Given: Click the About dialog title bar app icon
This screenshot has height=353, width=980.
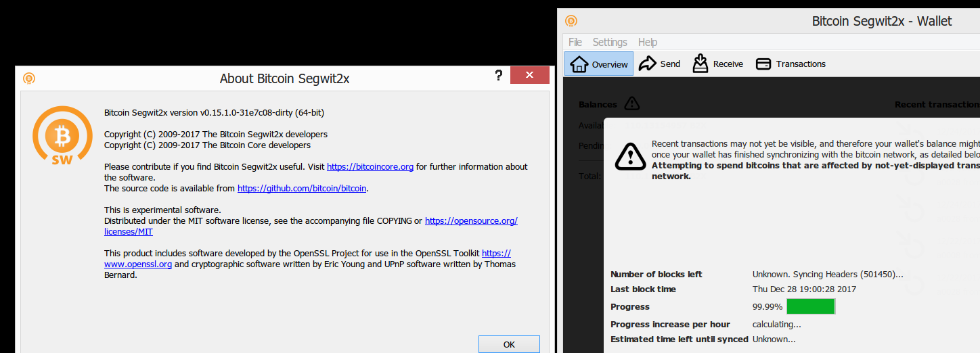Looking at the screenshot, I should tap(28, 78).
